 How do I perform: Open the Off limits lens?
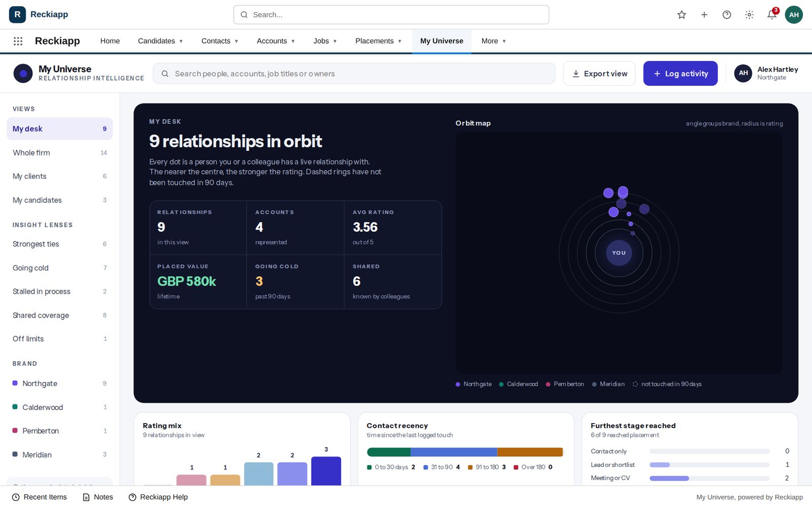(60, 339)
